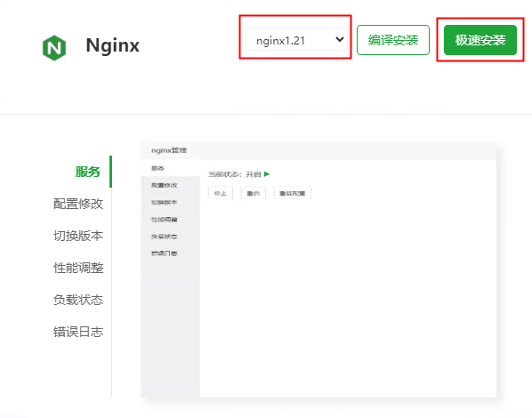Click the green 极速安装 button
Viewport: 532px width, 418px height.
[480, 40]
